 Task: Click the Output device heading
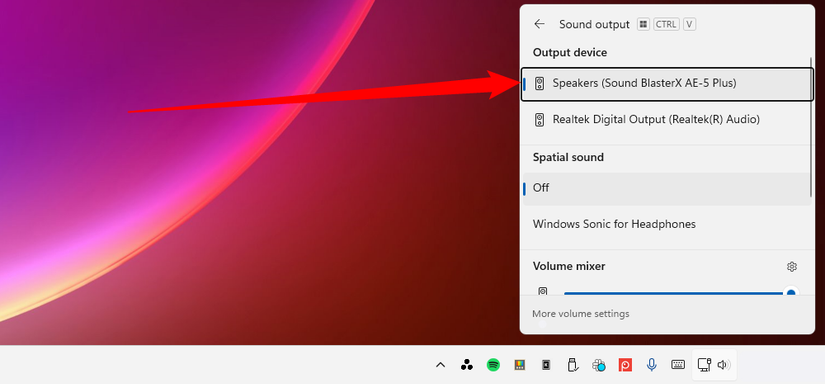pyautogui.click(x=570, y=53)
